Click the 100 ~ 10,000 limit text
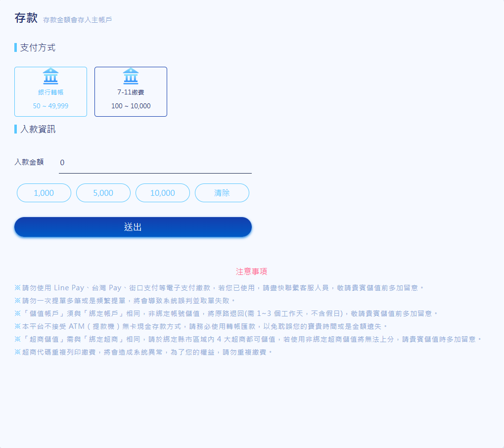This screenshot has height=448, width=504. pyautogui.click(x=131, y=106)
